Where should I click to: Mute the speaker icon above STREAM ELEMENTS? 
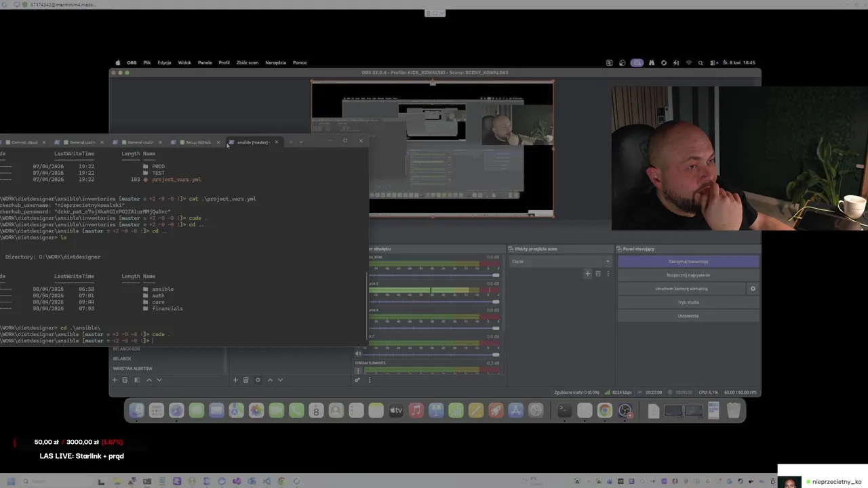click(x=358, y=354)
